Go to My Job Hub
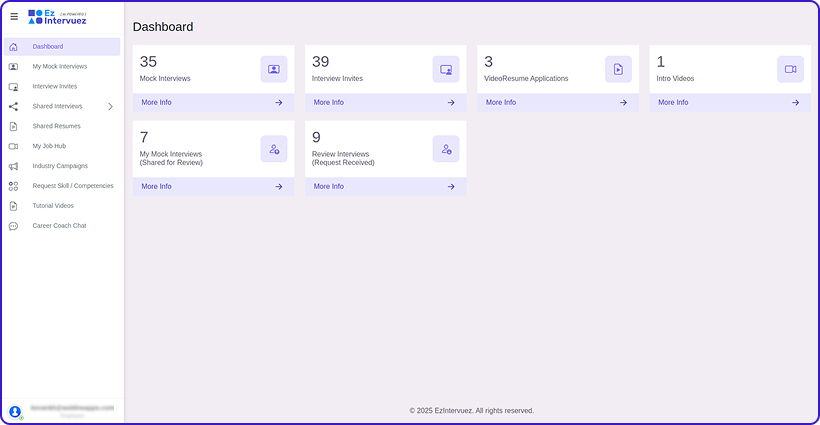The image size is (820, 425). 49,146
